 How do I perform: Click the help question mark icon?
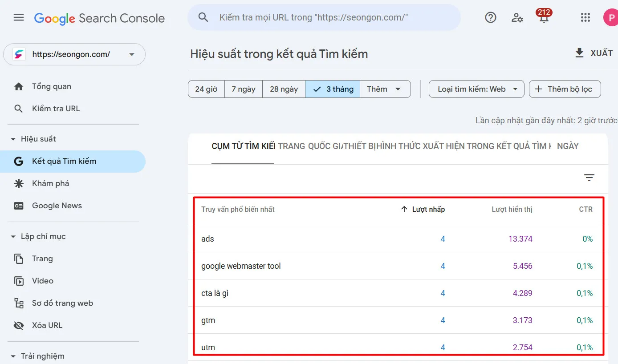(x=490, y=17)
